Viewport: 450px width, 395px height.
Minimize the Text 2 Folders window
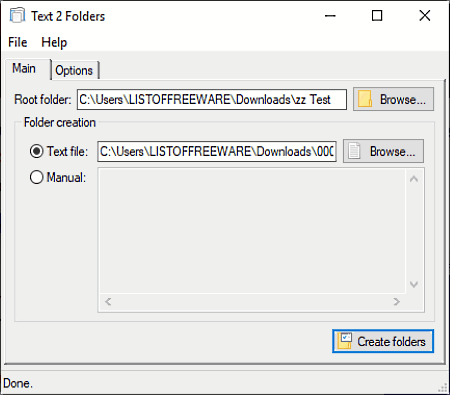tap(330, 16)
